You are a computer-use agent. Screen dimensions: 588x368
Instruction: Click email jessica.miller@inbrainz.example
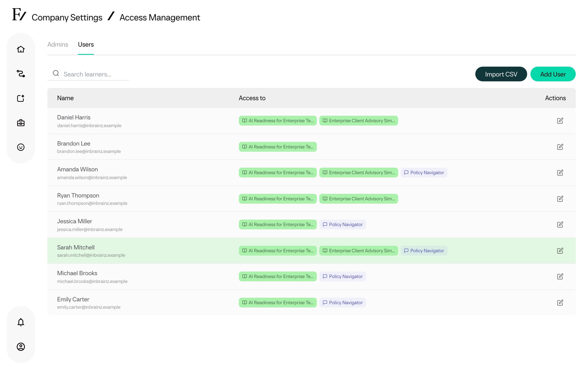[90, 230]
